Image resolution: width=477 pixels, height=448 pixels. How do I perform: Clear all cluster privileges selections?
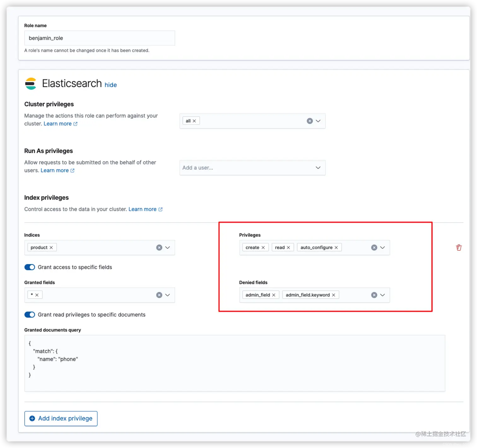click(x=310, y=121)
